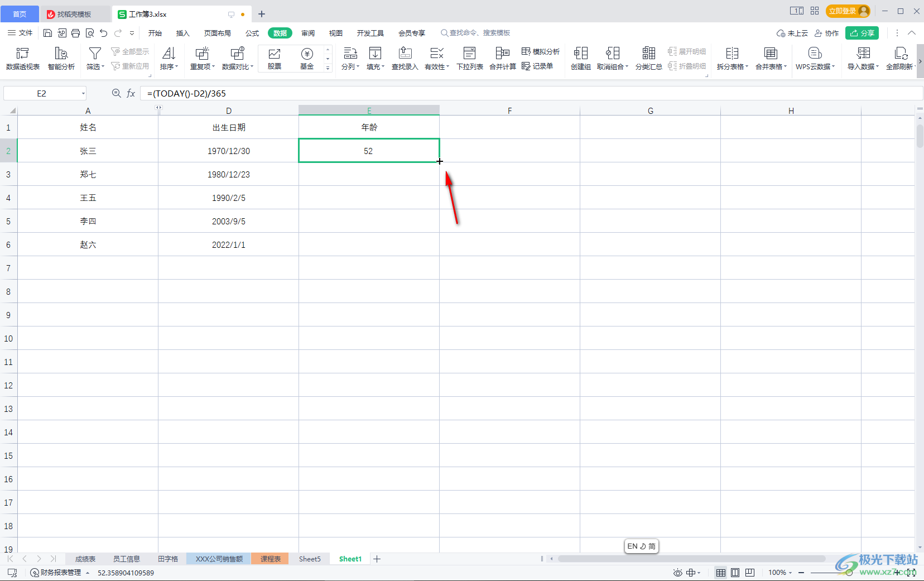
Task: Click the Fill (填充) icon
Action: click(376, 54)
